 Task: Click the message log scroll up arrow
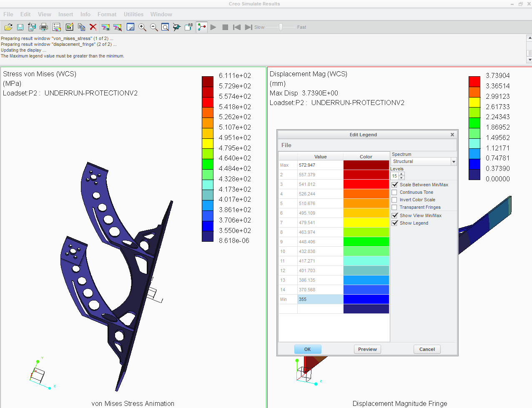(x=529, y=38)
